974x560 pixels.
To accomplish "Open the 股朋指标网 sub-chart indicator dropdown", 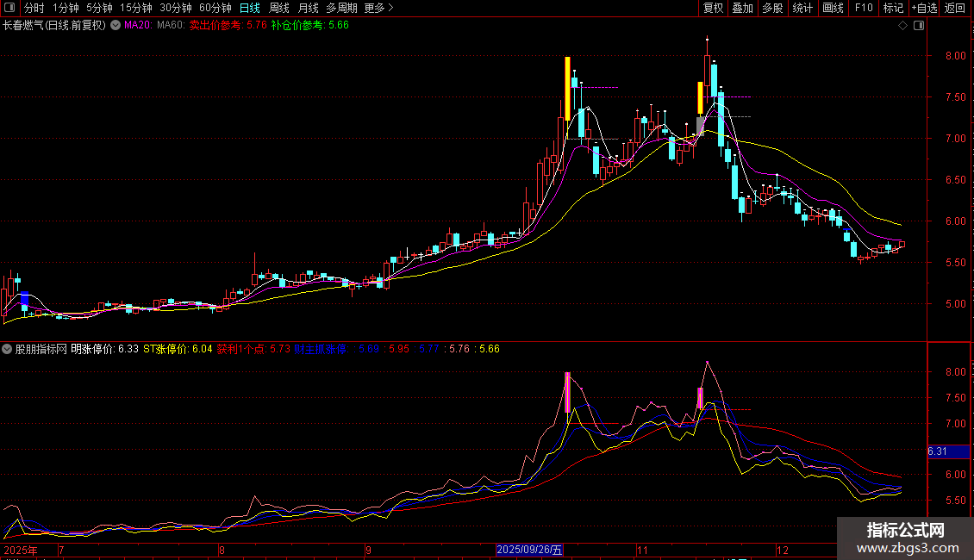I will click(7, 349).
